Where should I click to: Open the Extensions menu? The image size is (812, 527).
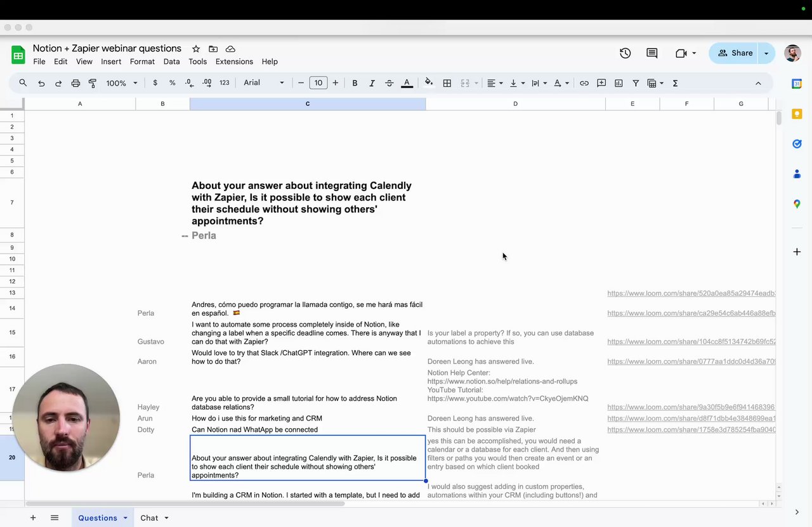(x=234, y=62)
